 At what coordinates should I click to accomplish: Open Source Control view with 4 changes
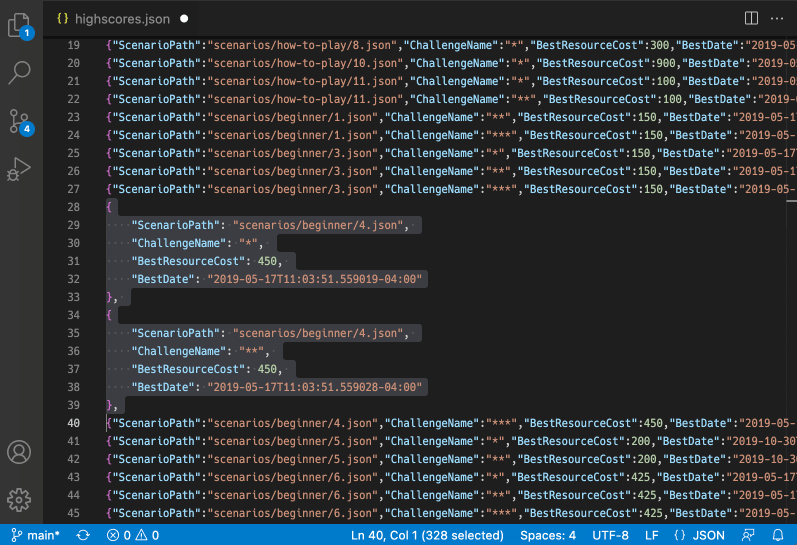click(20, 122)
